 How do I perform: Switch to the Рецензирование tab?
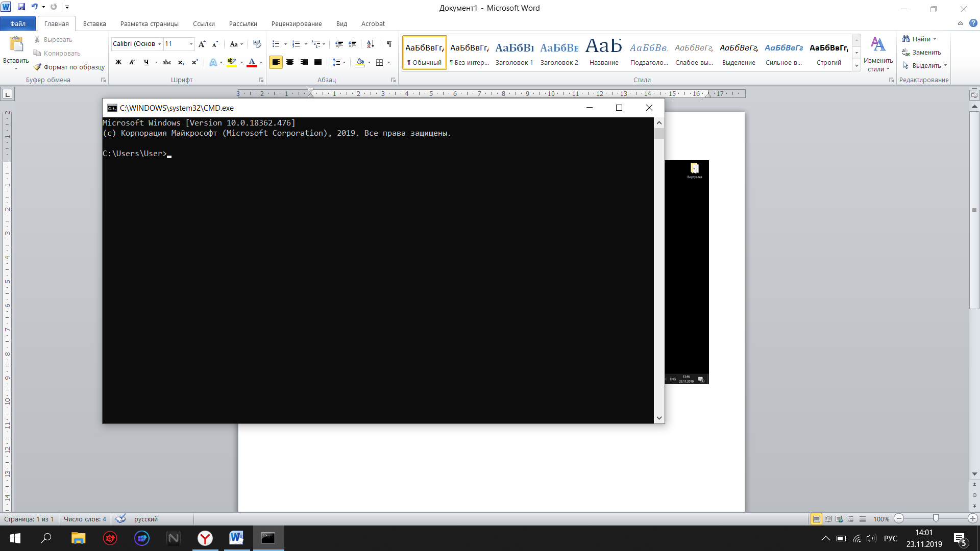[x=297, y=23]
